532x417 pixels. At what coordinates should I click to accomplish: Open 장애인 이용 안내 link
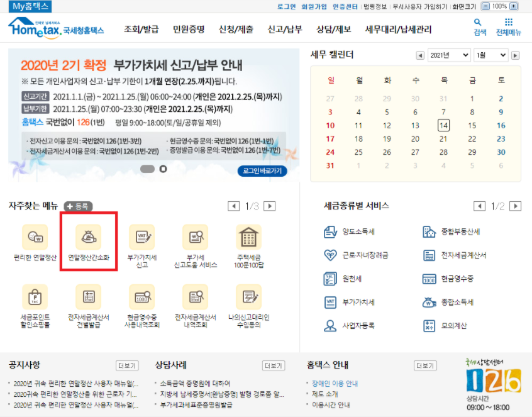coord(335,384)
